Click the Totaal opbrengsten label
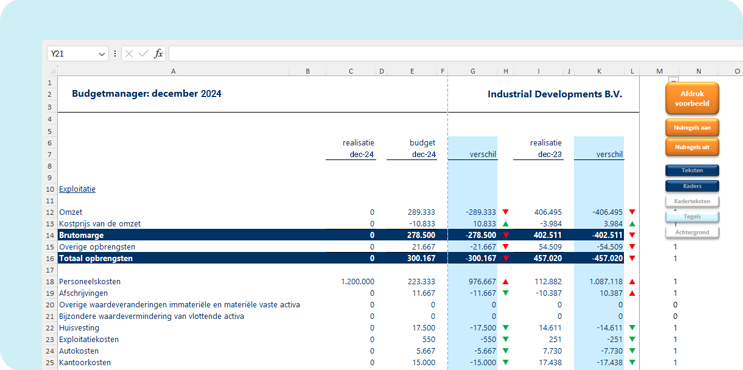This screenshot has width=743, height=370. (96, 258)
